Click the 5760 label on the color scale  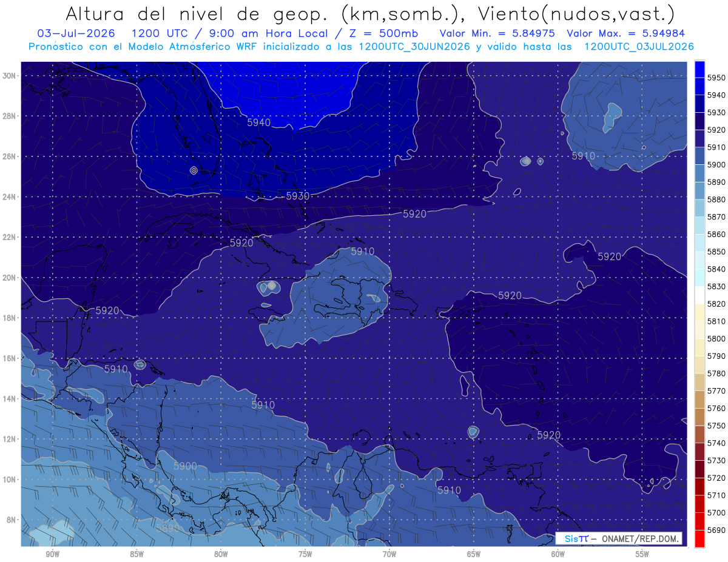pos(716,408)
